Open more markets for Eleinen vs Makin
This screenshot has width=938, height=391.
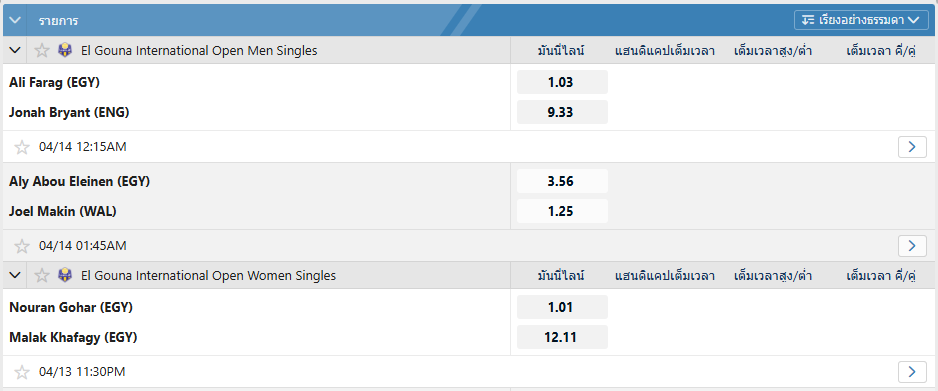[912, 246]
